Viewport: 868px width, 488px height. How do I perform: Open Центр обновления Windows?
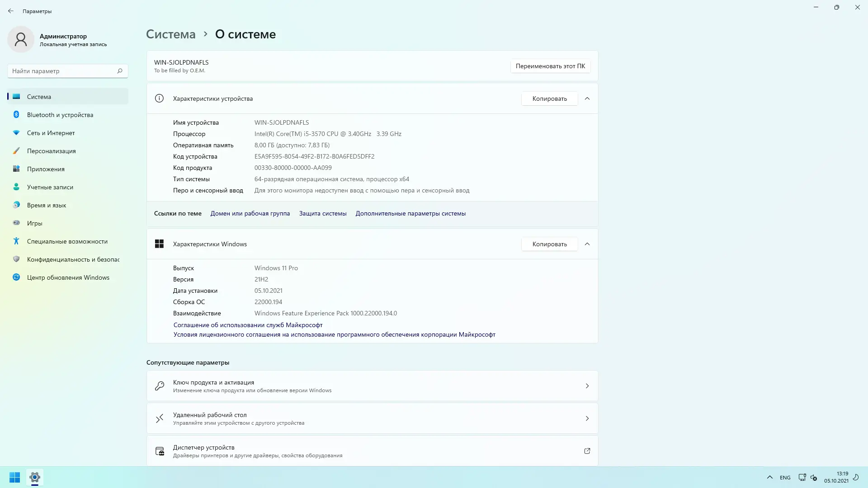tap(68, 277)
